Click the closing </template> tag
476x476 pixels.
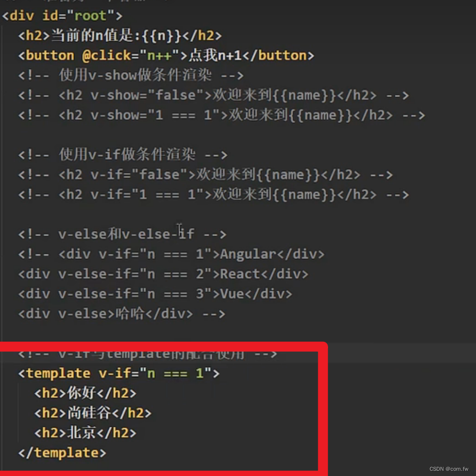(x=62, y=453)
